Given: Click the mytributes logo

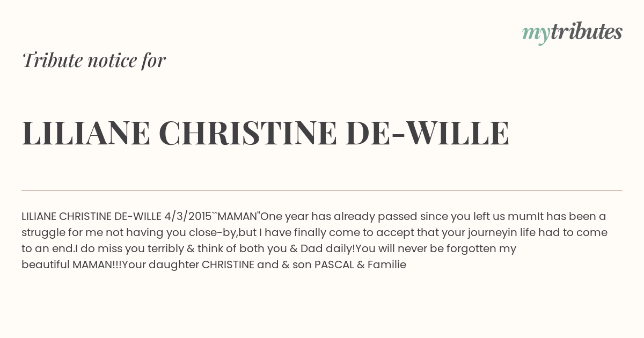Looking at the screenshot, I should point(572,33).
